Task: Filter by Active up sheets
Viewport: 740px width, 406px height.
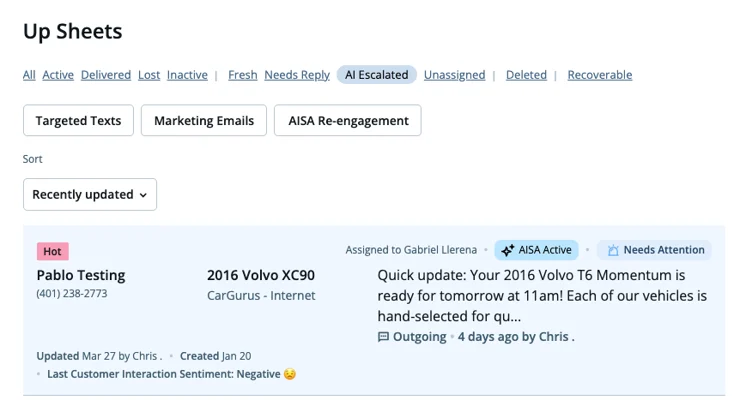Action: [x=58, y=75]
